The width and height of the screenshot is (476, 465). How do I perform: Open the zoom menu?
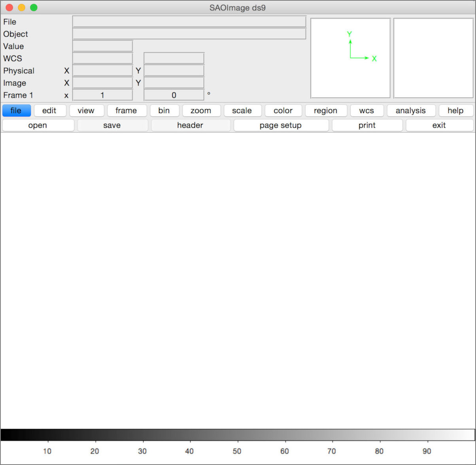pyautogui.click(x=201, y=110)
